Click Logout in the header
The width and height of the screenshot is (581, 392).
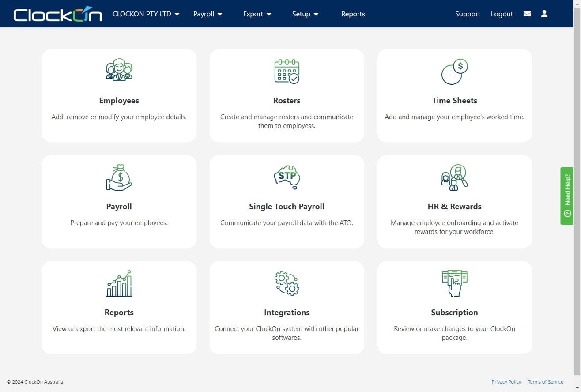pos(502,14)
